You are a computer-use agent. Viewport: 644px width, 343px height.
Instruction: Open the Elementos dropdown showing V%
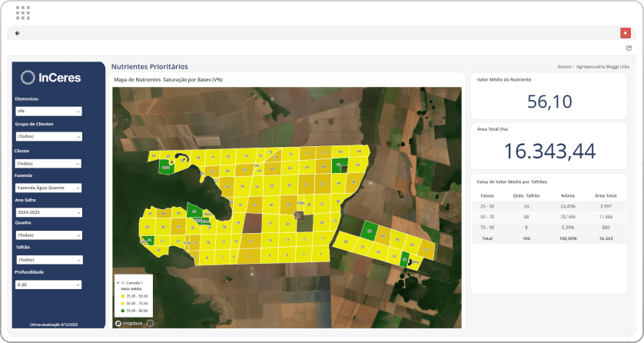[x=48, y=112]
